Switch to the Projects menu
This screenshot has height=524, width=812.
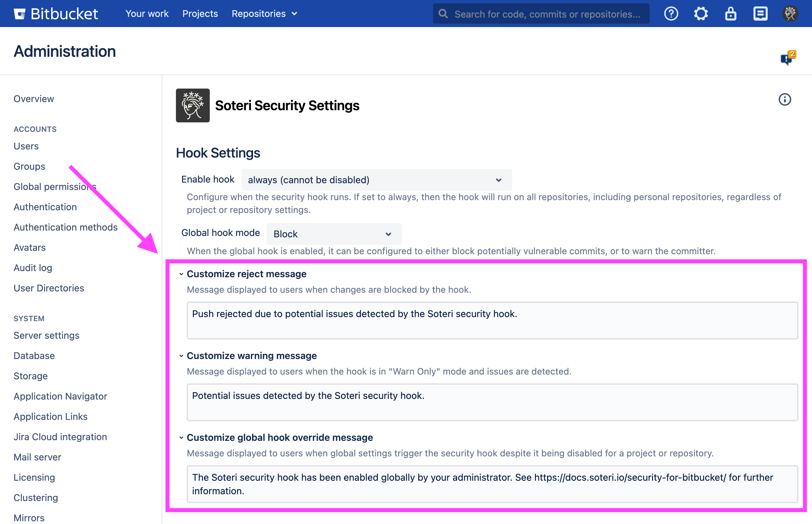pyautogui.click(x=200, y=14)
